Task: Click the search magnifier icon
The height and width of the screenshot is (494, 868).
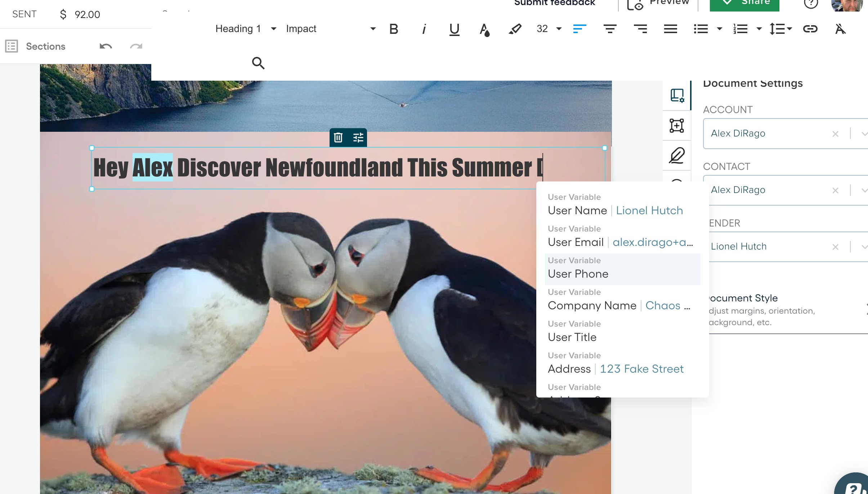Action: point(258,63)
